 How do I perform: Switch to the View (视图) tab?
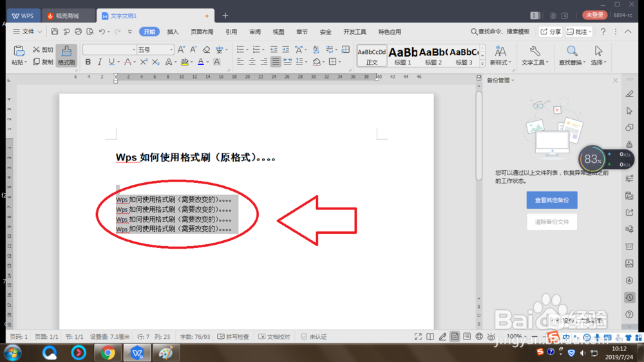[x=278, y=32]
